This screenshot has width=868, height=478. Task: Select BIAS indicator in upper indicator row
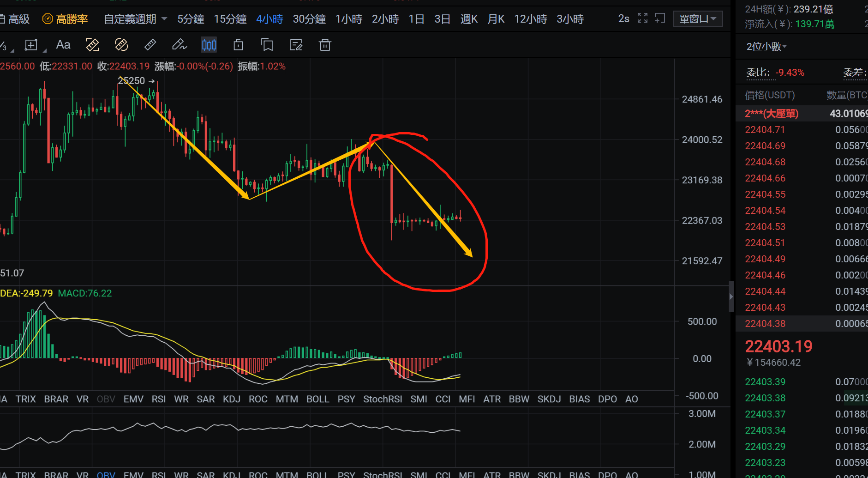pos(580,399)
